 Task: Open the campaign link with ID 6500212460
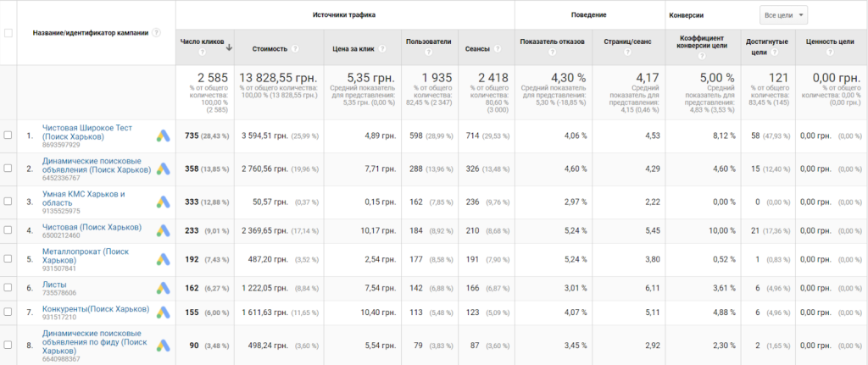92,227
